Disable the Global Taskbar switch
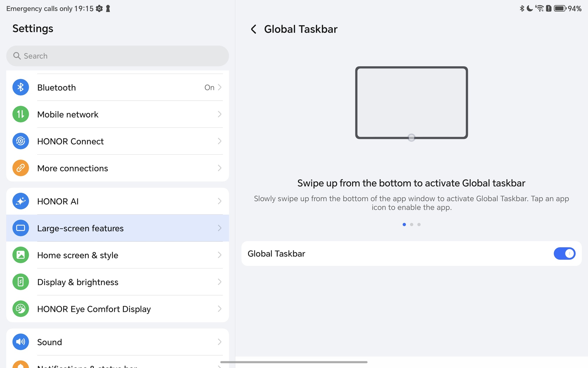 click(x=564, y=253)
